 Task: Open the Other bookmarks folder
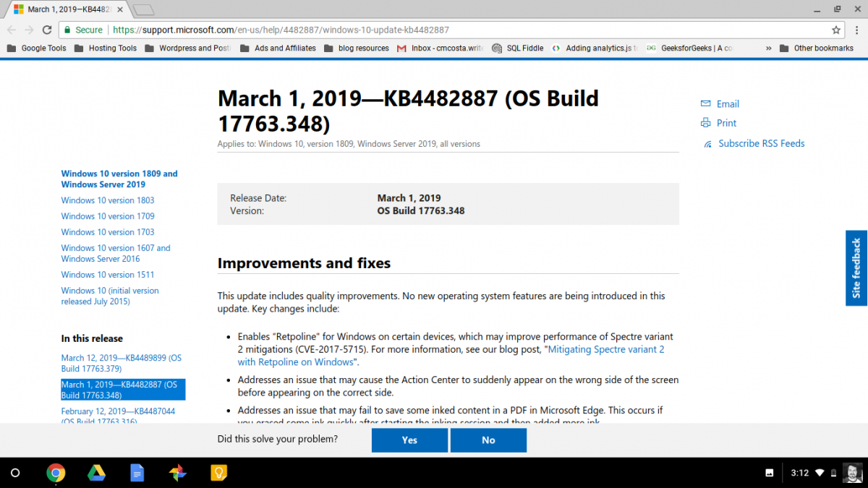pos(817,48)
